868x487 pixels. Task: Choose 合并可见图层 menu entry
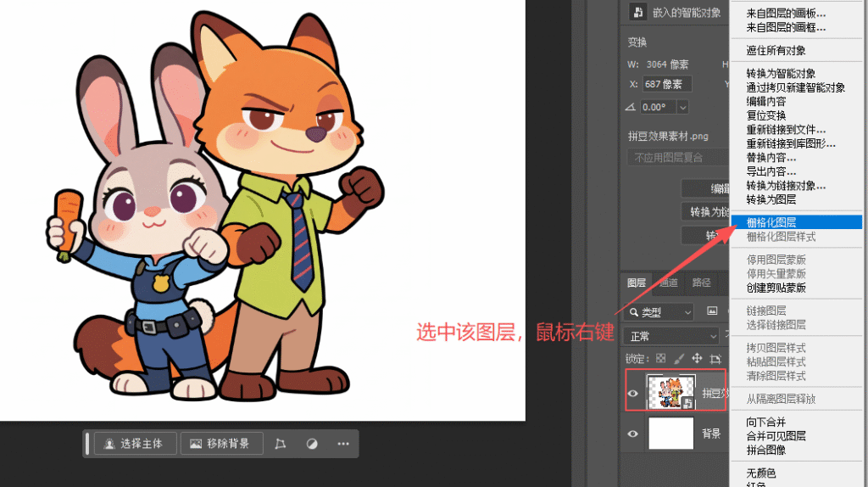pyautogui.click(x=776, y=436)
